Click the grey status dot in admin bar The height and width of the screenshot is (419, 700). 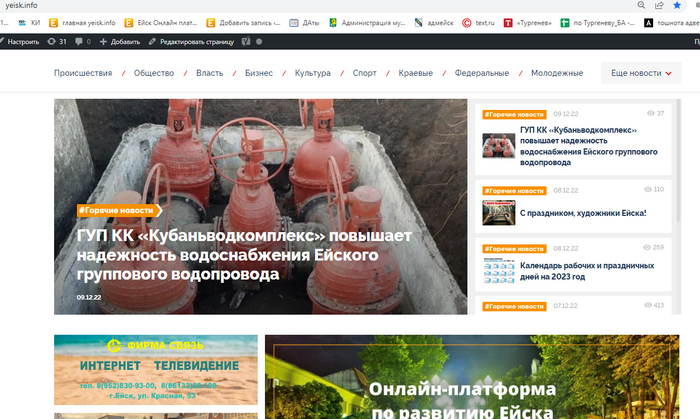click(x=259, y=41)
